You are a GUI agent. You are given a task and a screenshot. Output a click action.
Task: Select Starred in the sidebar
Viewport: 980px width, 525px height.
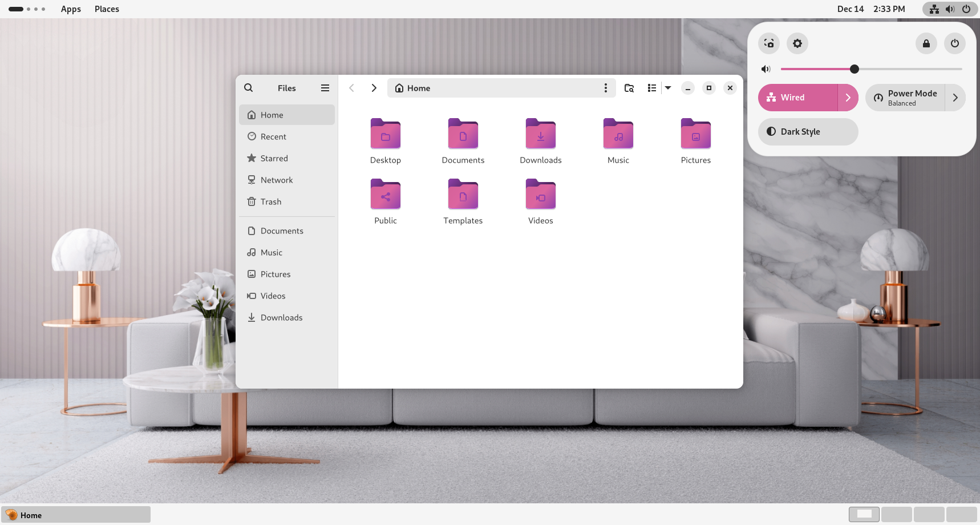(287, 158)
